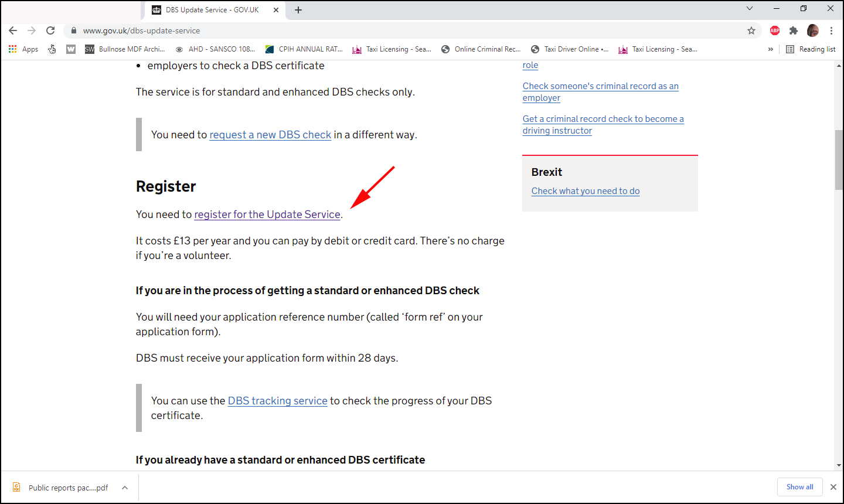
Task: Expand the hidden bookmarks chevron
Action: click(x=771, y=49)
